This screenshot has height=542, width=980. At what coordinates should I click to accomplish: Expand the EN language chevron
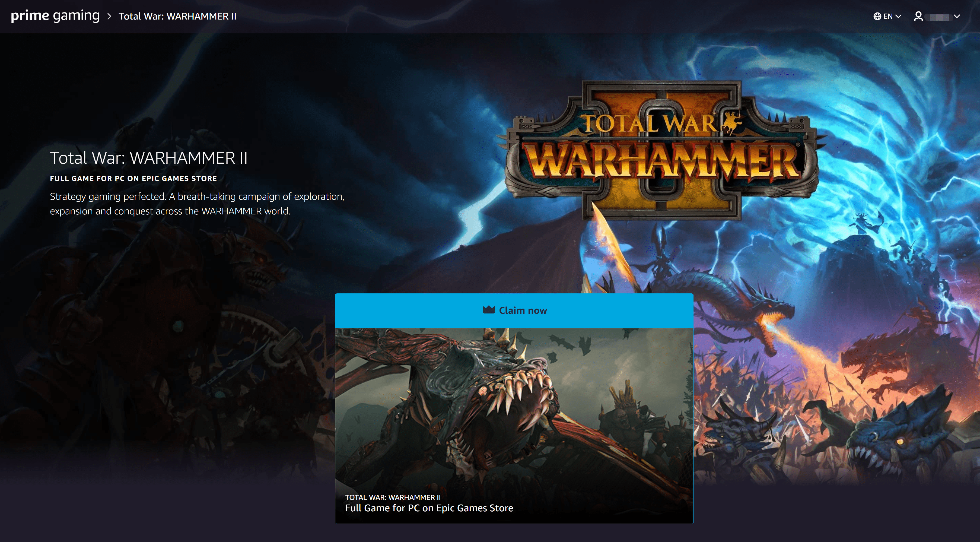(x=898, y=16)
